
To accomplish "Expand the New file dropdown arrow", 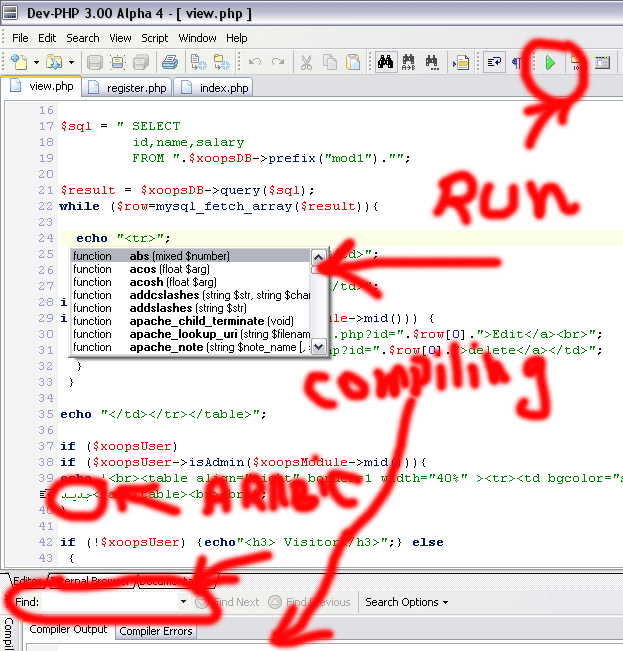I will point(37,63).
